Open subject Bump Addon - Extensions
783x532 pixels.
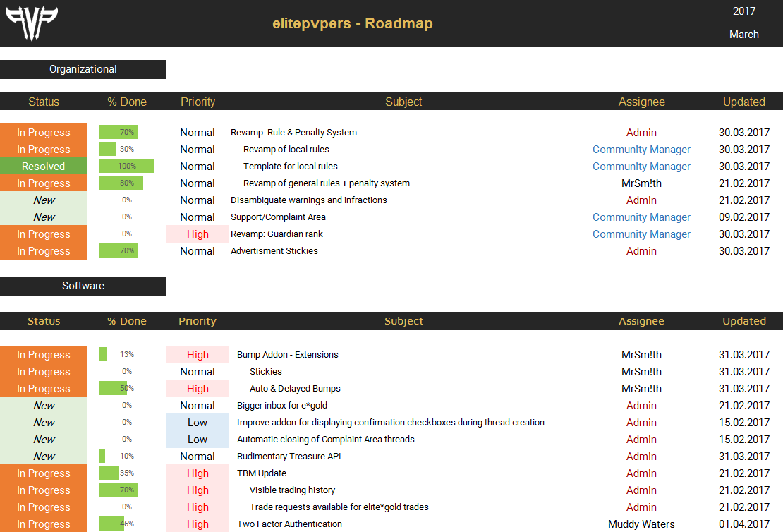coord(288,355)
